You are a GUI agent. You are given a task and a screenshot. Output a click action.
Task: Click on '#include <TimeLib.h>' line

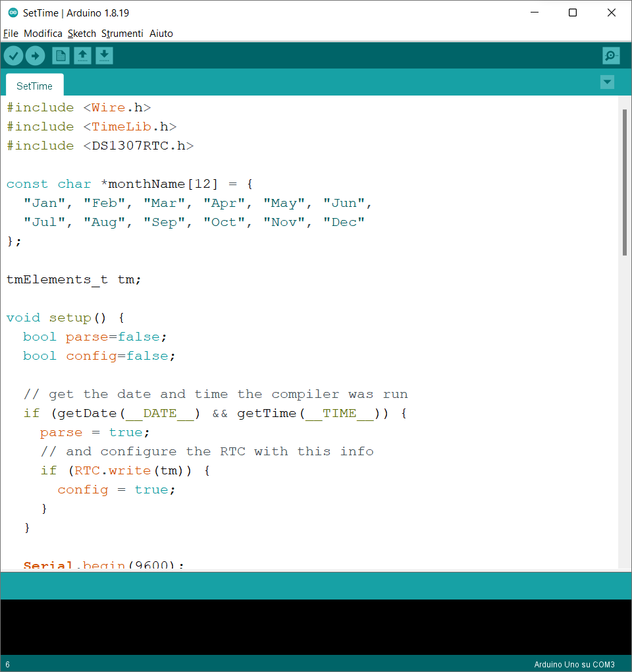pos(92,127)
